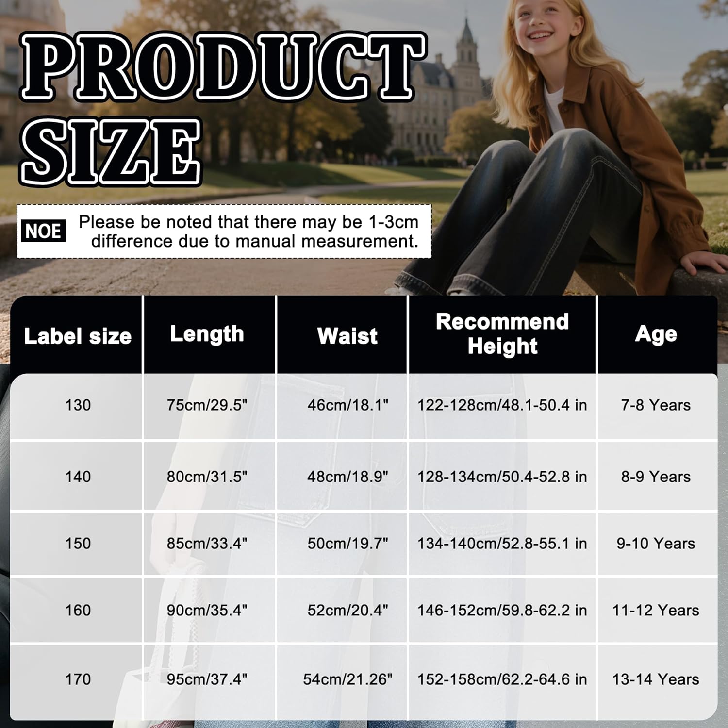
Task: Click label size 130 cell
Action: 78,405
